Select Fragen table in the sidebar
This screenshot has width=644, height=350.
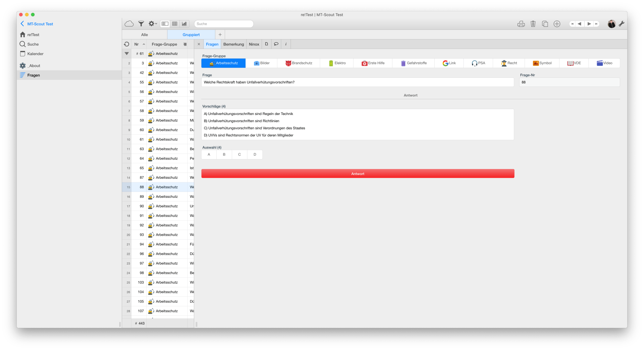coord(69,75)
